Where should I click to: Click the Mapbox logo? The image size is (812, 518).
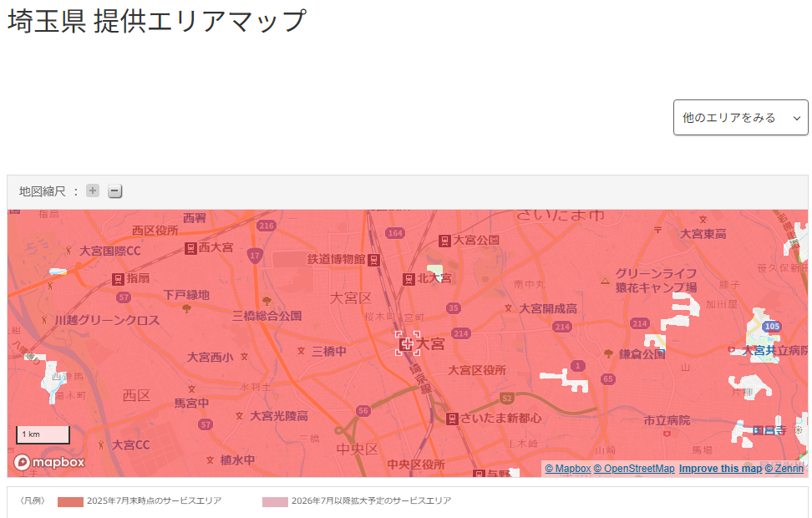click(x=49, y=462)
